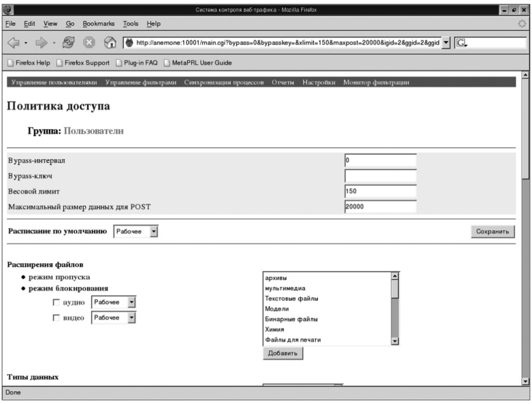The height and width of the screenshot is (404, 532).
Task: Click the page vertical scrollbar thumb
Action: [526, 129]
